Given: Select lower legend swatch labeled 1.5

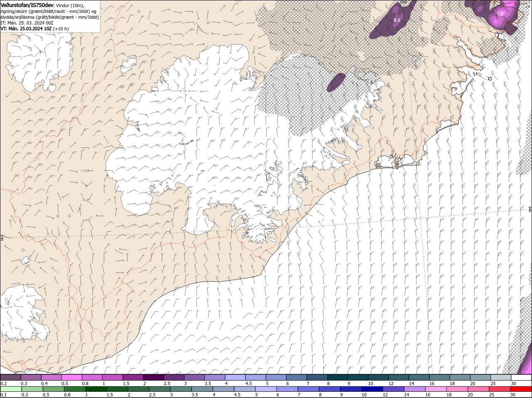Looking at the screenshot, I should (x=117, y=389).
